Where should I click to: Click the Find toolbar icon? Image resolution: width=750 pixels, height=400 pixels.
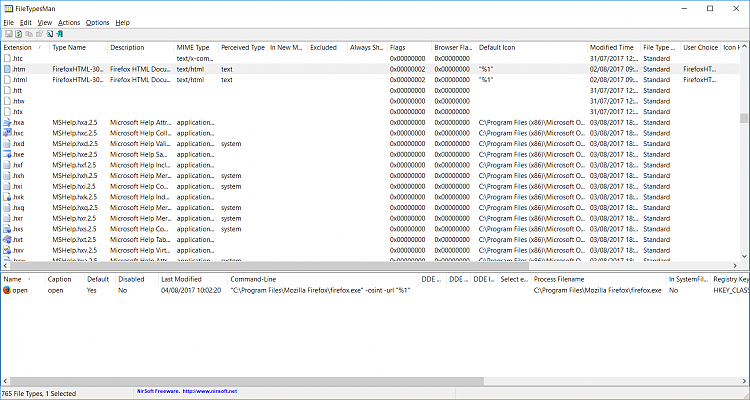point(48,34)
